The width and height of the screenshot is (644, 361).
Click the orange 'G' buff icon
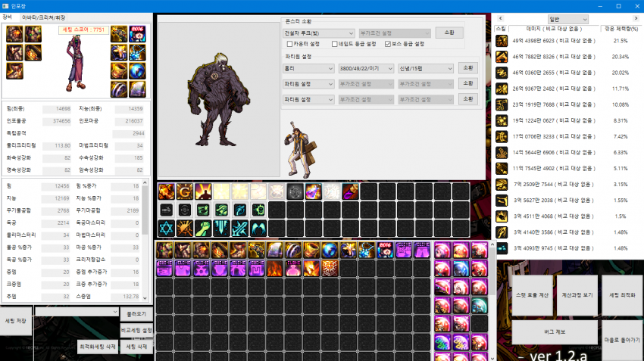tap(184, 191)
